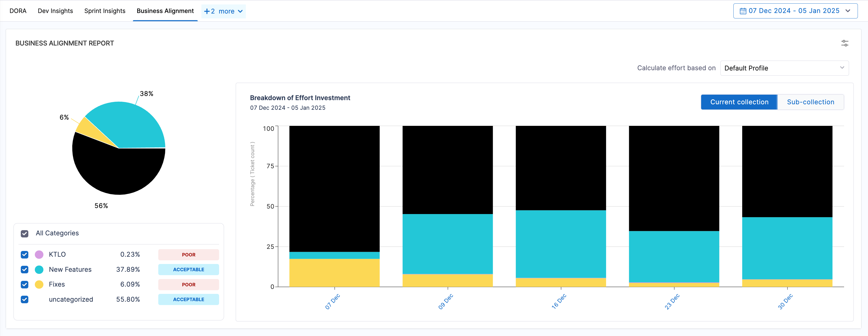Open the report settings sliders icon
868x336 pixels.
point(844,43)
